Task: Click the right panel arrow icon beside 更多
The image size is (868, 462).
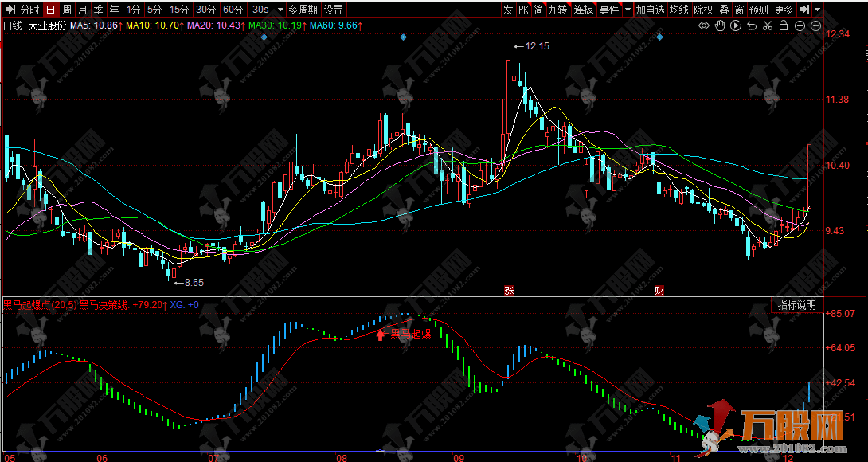Action: coord(805,10)
